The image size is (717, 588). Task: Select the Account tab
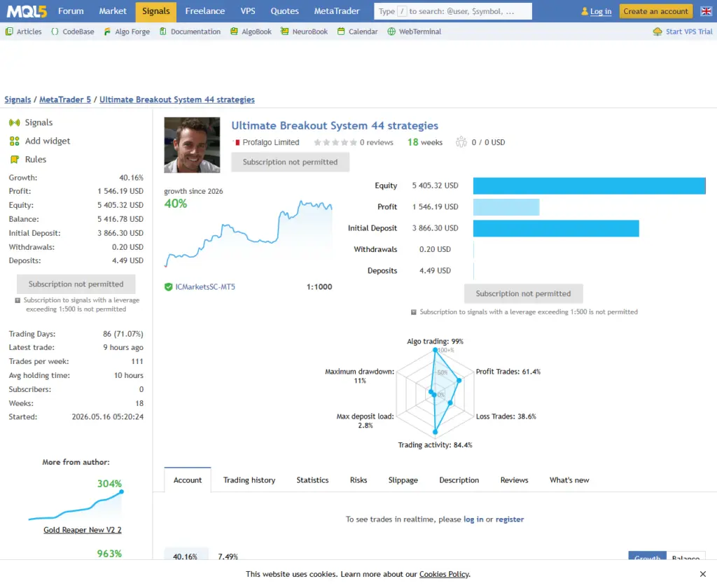(188, 480)
